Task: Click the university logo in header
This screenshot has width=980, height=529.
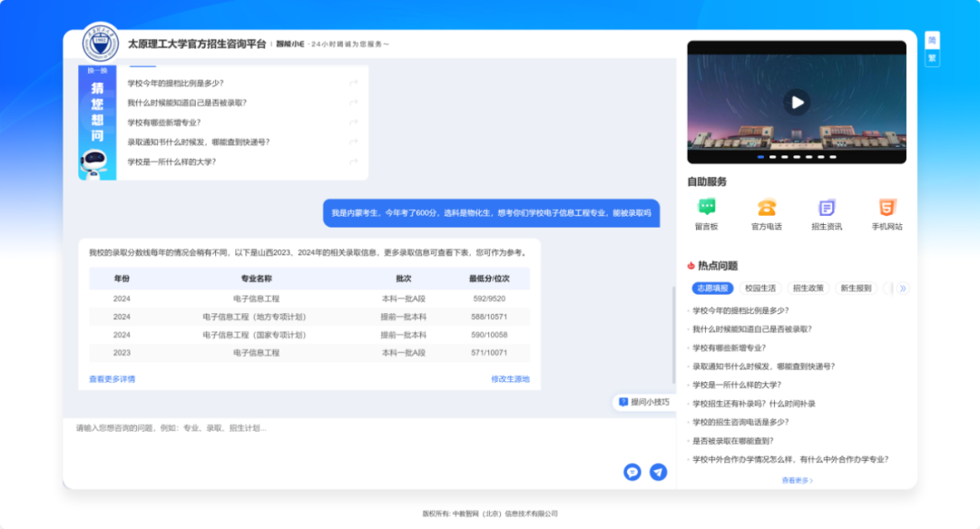Action: click(101, 43)
